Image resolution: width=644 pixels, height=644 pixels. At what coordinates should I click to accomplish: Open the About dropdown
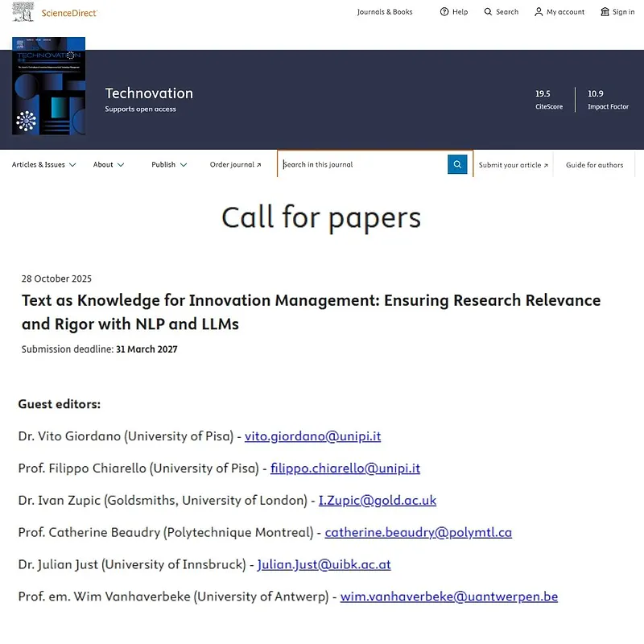(x=108, y=164)
